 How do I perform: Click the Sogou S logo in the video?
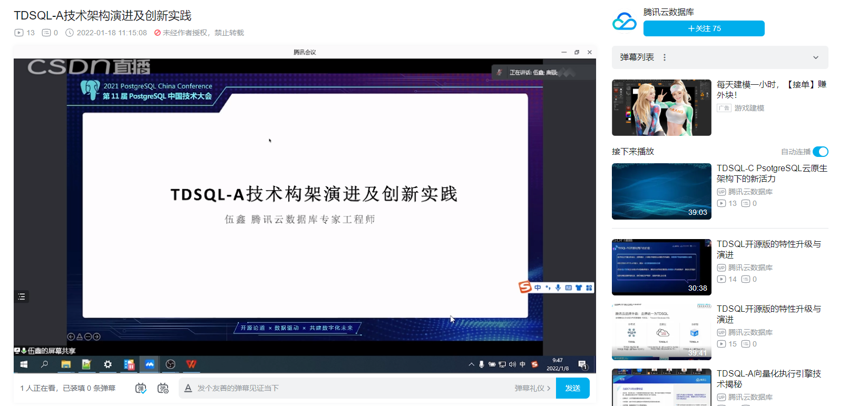(x=525, y=287)
